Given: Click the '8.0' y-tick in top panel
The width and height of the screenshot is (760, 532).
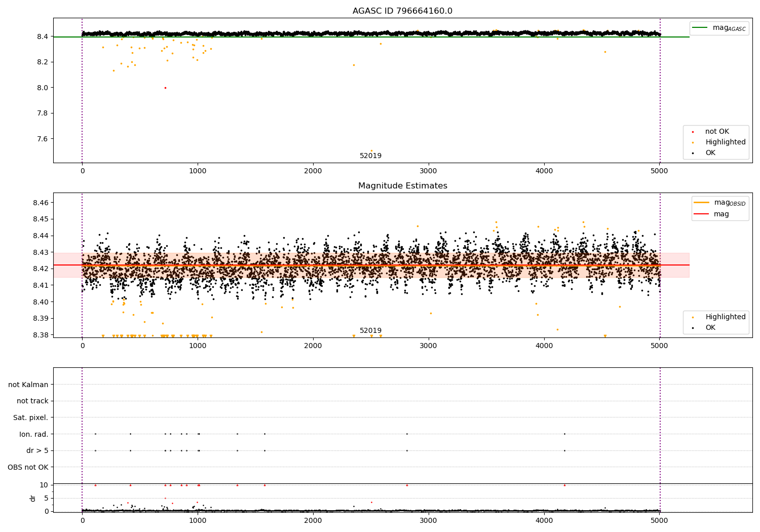Looking at the screenshot, I should pos(42,88).
